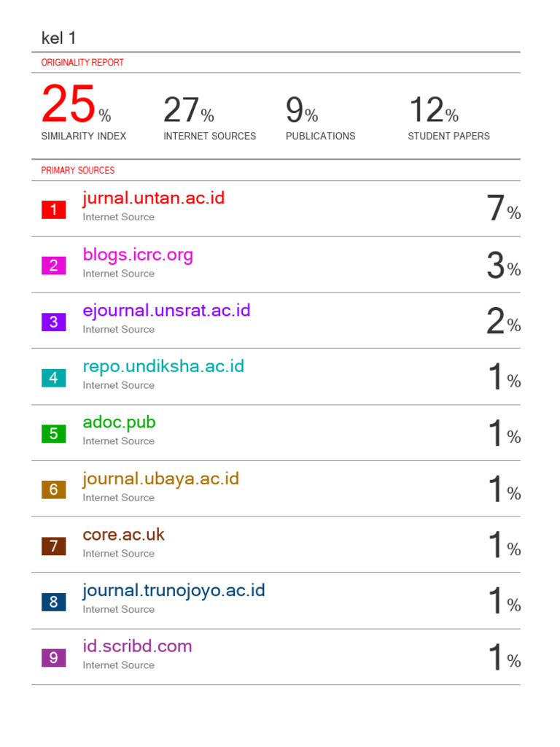Open the blogs.icrc.org source link

138,255
